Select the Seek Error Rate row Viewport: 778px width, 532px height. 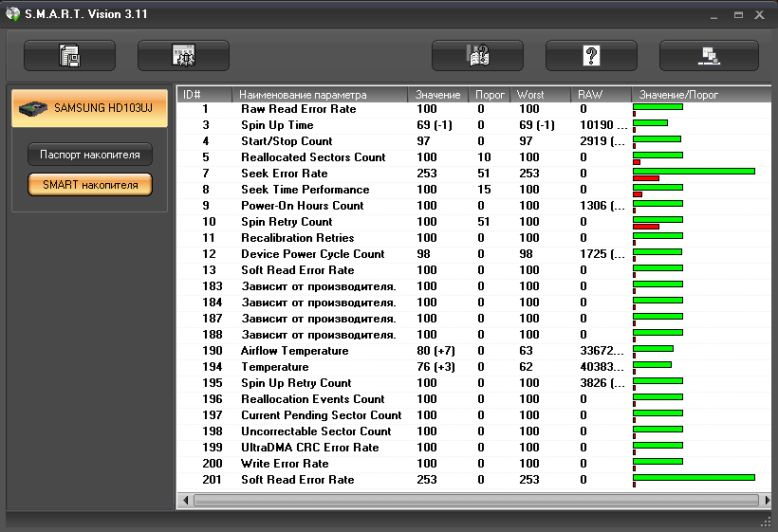click(x=473, y=174)
